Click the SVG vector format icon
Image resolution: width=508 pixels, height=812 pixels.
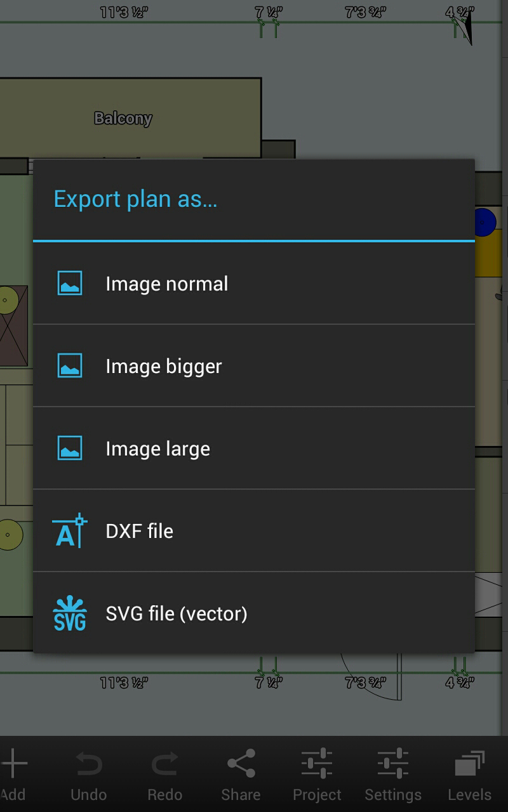click(x=69, y=613)
